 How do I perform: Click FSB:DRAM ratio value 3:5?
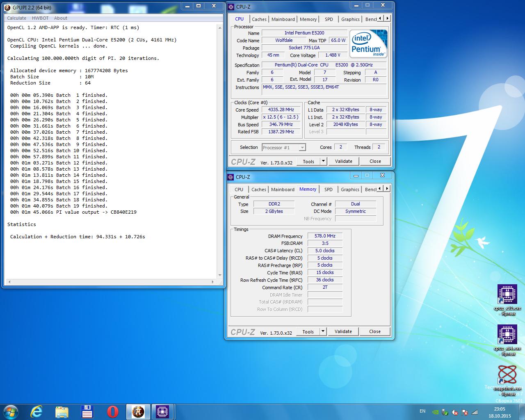tap(325, 243)
